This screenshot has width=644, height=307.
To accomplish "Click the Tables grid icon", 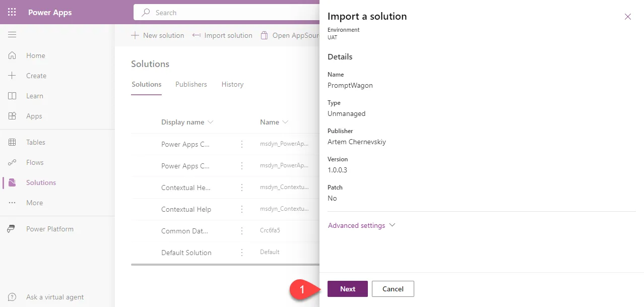I will [12, 142].
